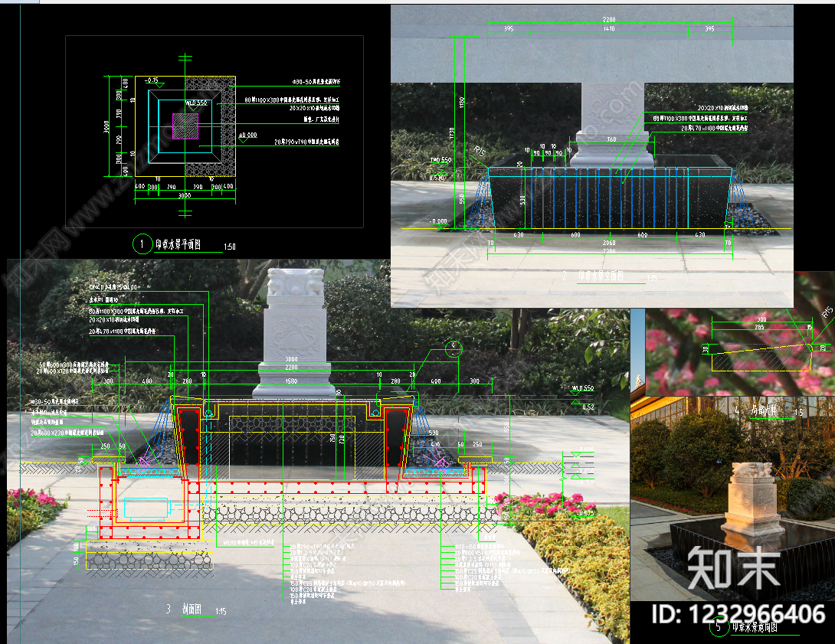Viewport: 835px width, 644px height.
Task: Select the 剖面图 section title
Action: coord(192,609)
